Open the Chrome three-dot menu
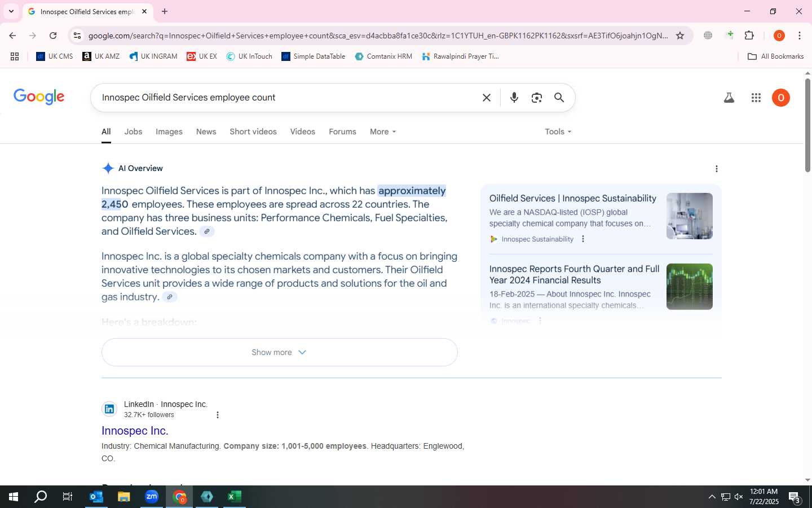The height and width of the screenshot is (508, 812). tap(800, 36)
